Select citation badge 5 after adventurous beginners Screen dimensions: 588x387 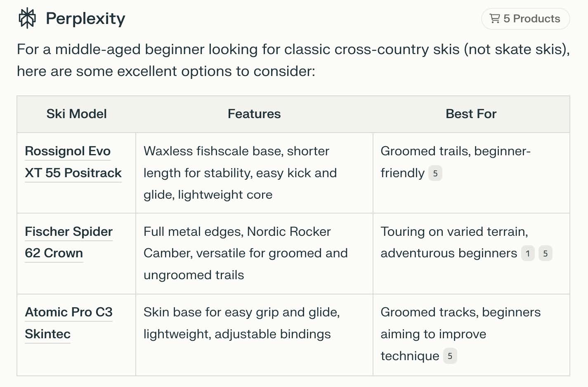click(x=545, y=254)
